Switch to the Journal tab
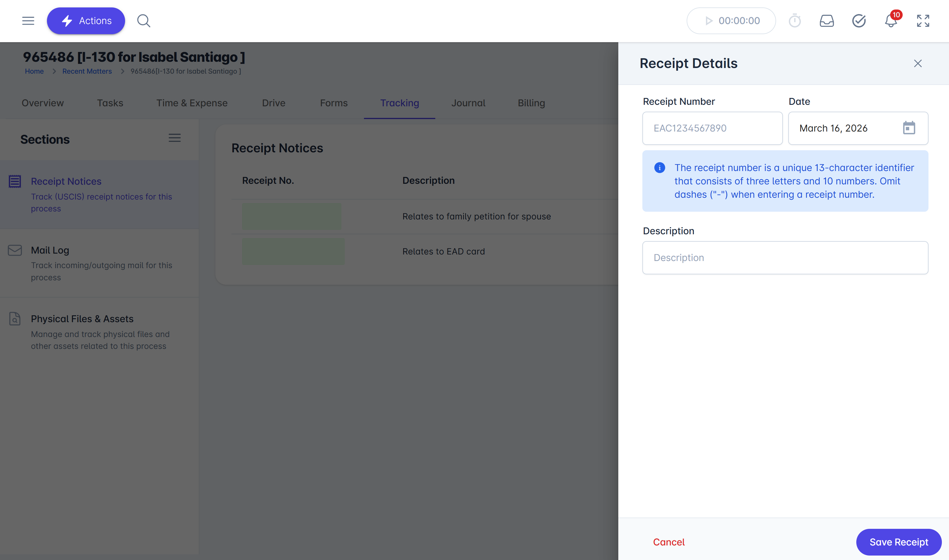This screenshot has width=949, height=560. (468, 103)
